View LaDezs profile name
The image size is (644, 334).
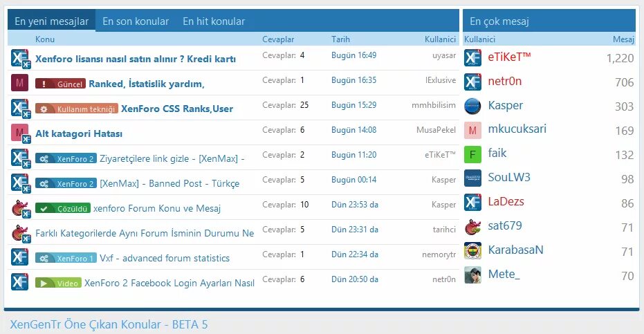[x=506, y=201]
